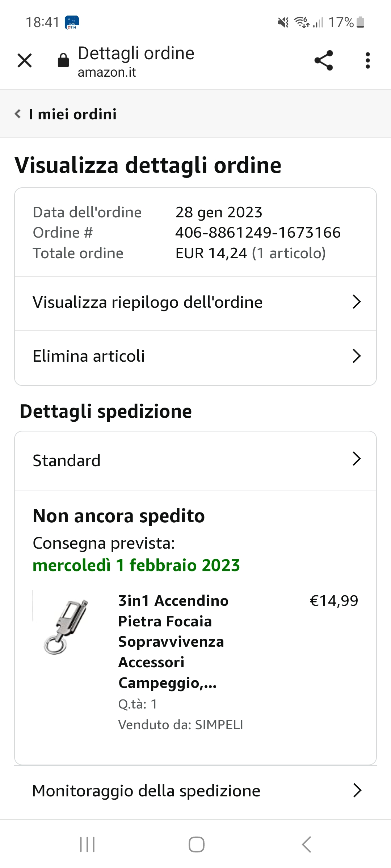Tap the amazon.it address bar URL
The height and width of the screenshot is (868, 391).
107,72
